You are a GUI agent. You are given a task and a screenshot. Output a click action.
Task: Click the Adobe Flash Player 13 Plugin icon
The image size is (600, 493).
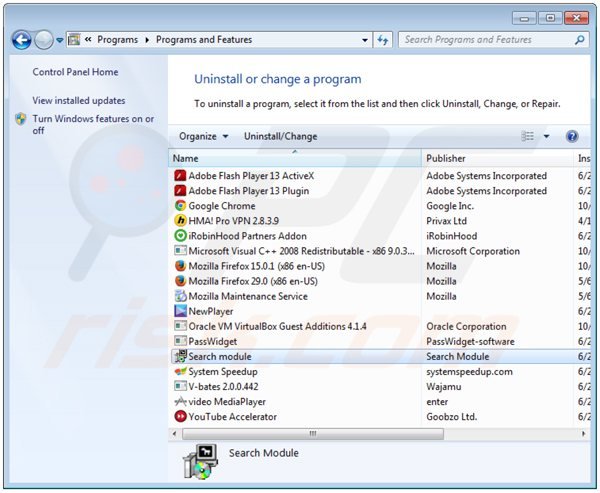[180, 191]
